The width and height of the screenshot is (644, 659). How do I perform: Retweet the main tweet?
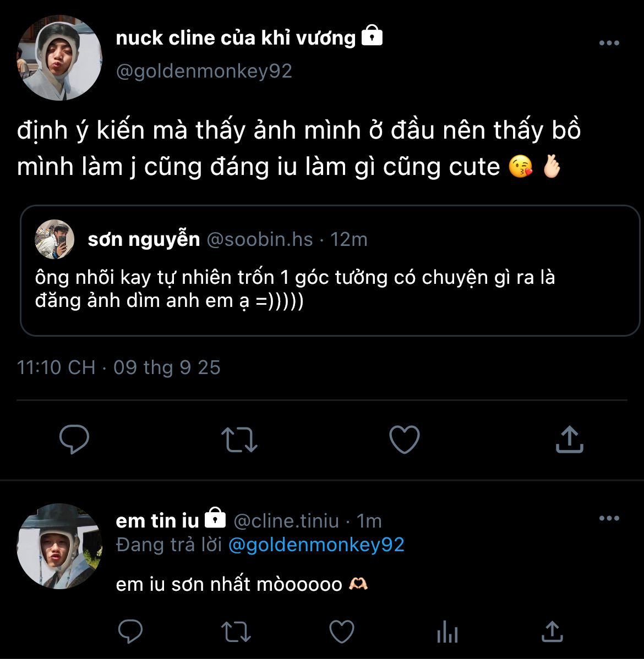239,440
